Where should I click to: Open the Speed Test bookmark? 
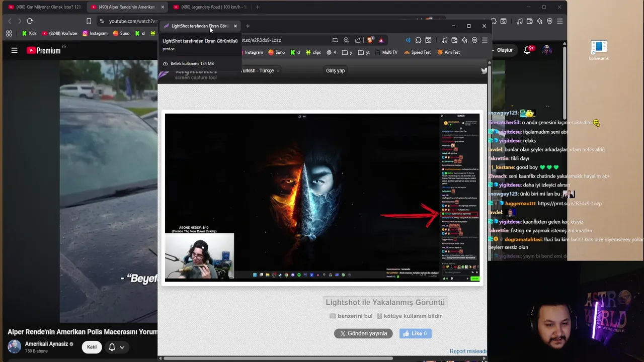pyautogui.click(x=417, y=52)
